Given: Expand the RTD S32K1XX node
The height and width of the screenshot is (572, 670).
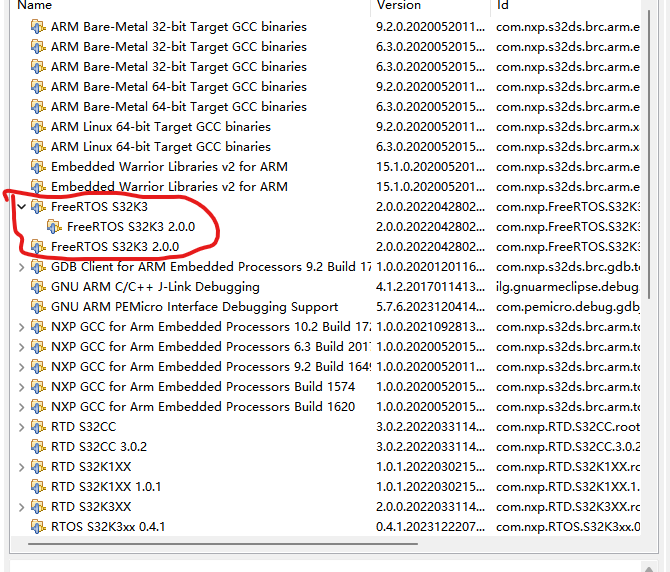Looking at the screenshot, I should tap(21, 467).
